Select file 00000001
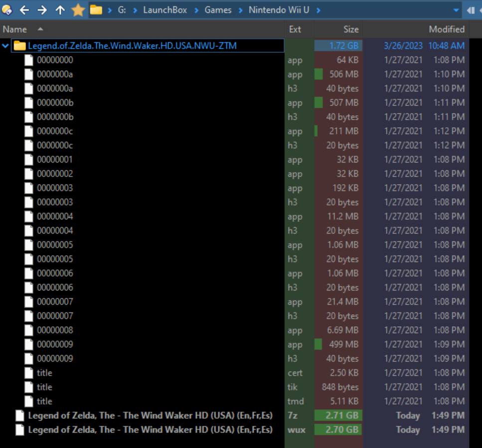 pyautogui.click(x=55, y=159)
